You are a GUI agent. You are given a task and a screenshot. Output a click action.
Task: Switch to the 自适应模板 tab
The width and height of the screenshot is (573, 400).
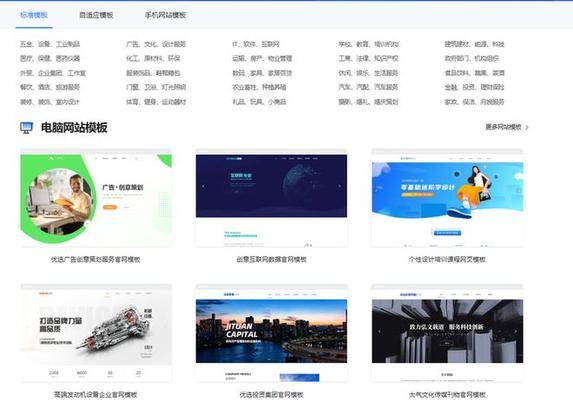[x=96, y=15]
